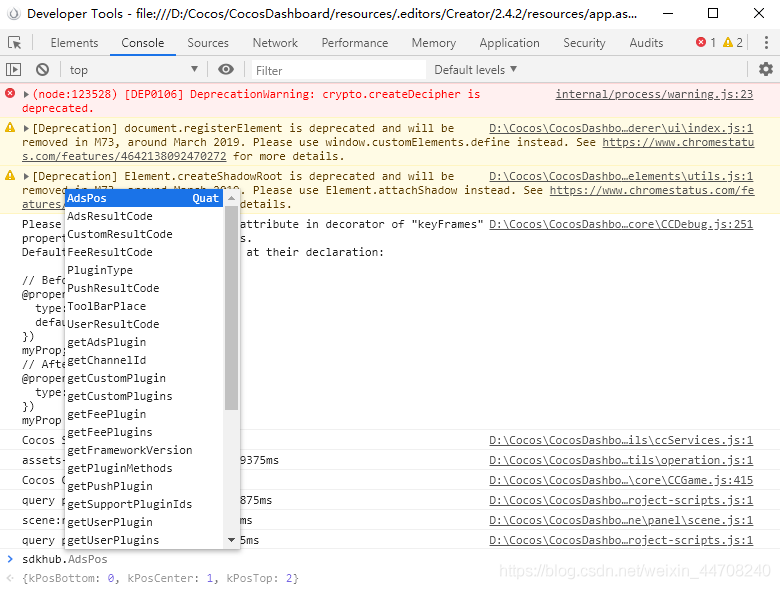Image resolution: width=780 pixels, height=589 pixels.
Task: Open internal/process/warning.js:23 source link
Action: (x=654, y=94)
